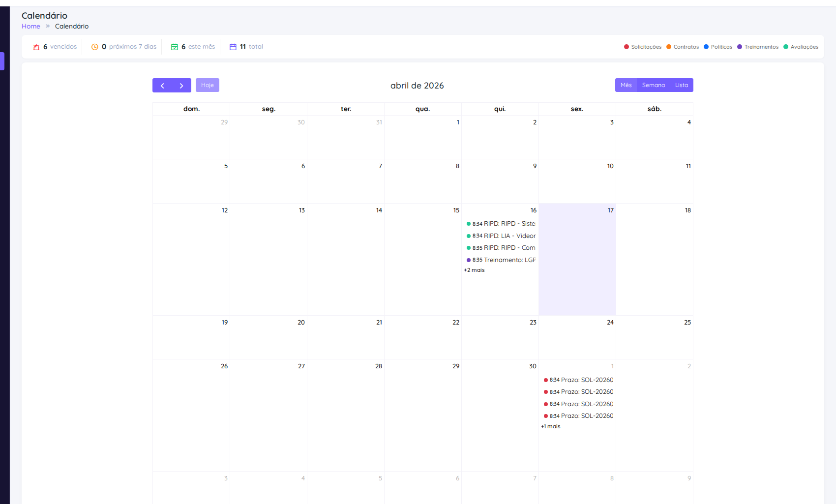Click the red alarm icon beside "6 vencidos"
The height and width of the screenshot is (504, 836).
pyautogui.click(x=36, y=46)
